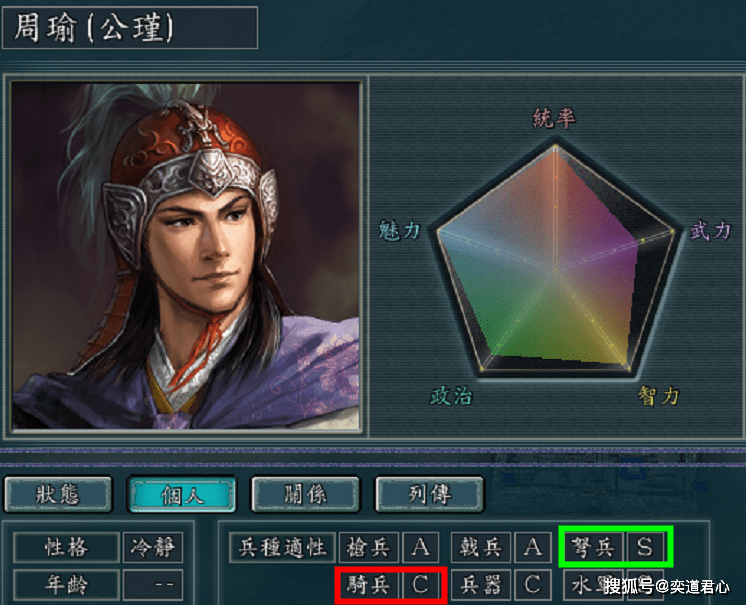Screen dimensions: 746x605
Task: Click the 周瑜 (公瑾) name field
Action: [x=130, y=28]
